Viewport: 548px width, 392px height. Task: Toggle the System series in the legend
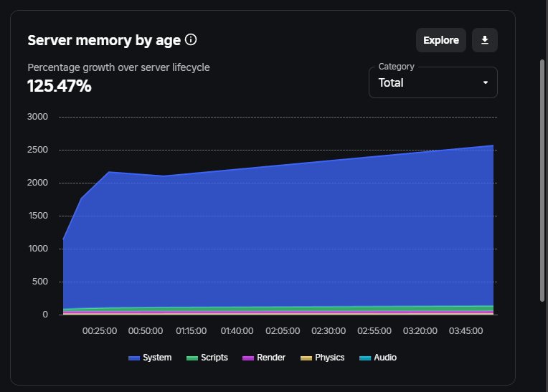[150, 358]
